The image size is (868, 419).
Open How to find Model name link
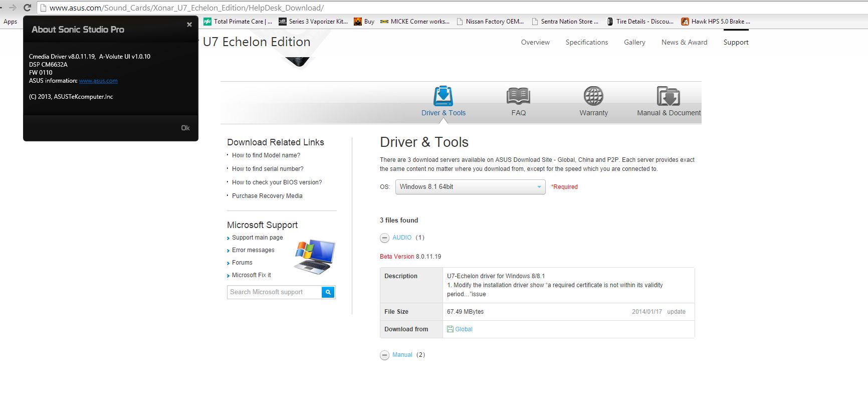(266, 155)
